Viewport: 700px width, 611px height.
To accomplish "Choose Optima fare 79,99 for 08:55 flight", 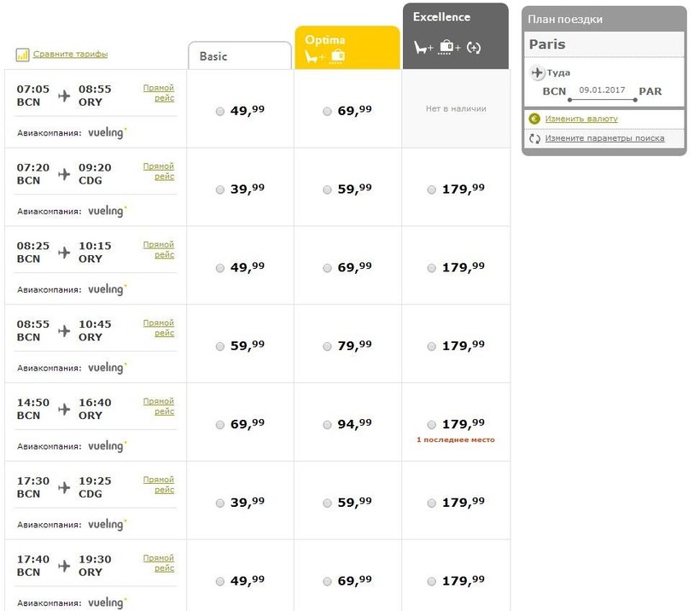I will (x=328, y=346).
